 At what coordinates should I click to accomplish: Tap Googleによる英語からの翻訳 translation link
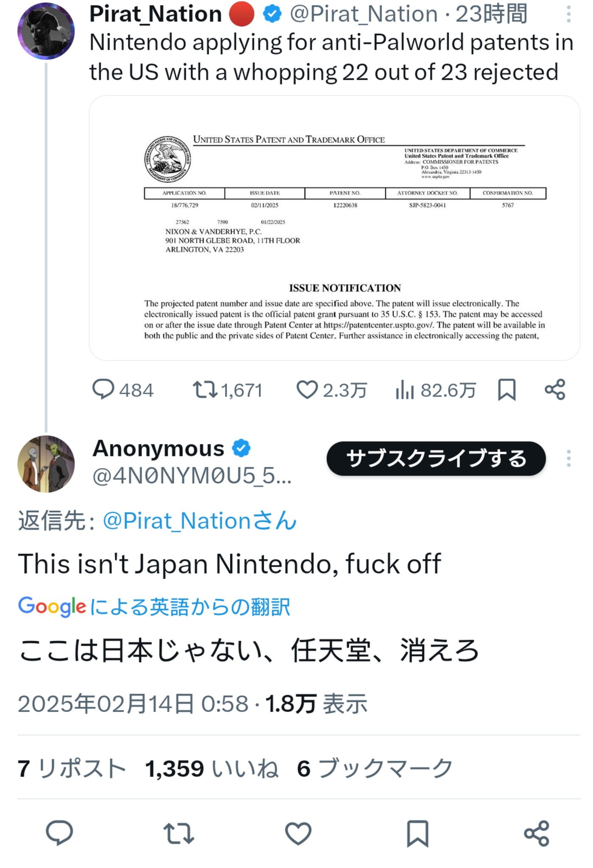pyautogui.click(x=154, y=606)
